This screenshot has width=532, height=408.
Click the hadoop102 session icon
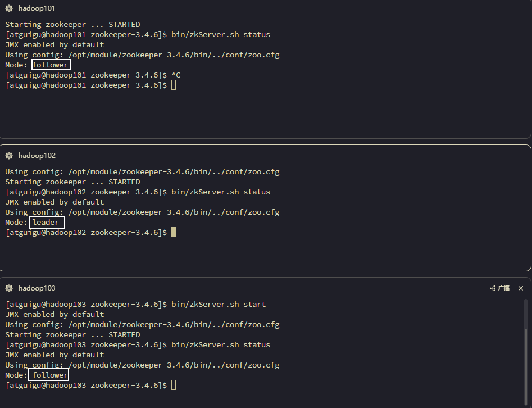pos(9,156)
